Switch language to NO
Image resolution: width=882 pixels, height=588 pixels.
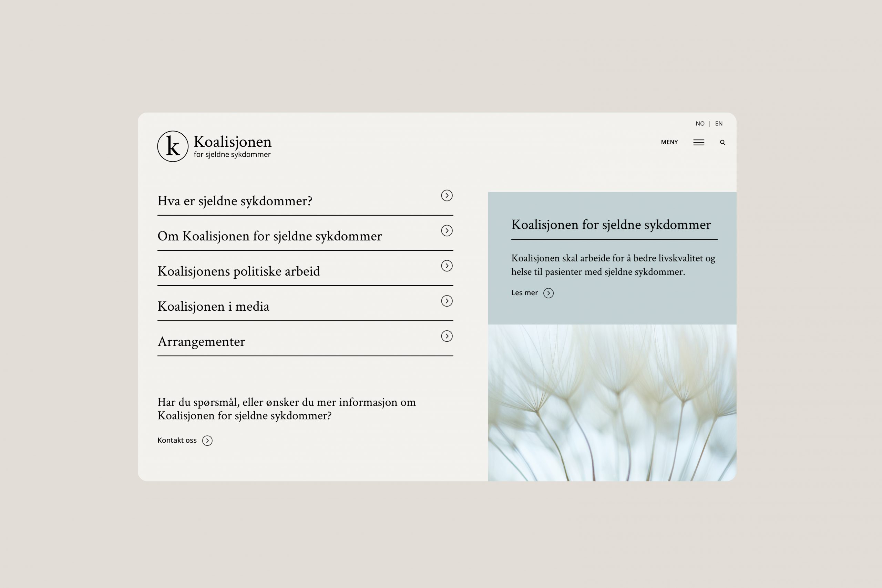coord(700,124)
